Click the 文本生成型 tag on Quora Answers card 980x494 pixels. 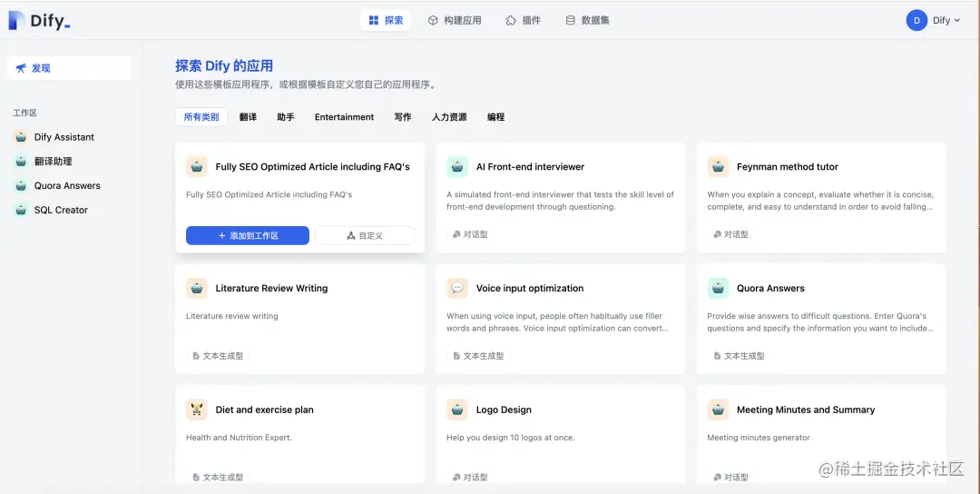739,356
